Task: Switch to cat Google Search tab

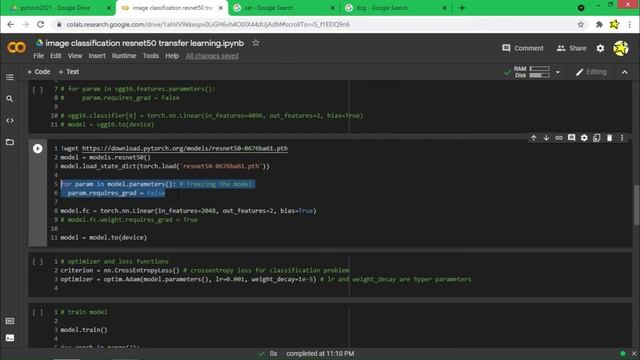Action: (284, 8)
